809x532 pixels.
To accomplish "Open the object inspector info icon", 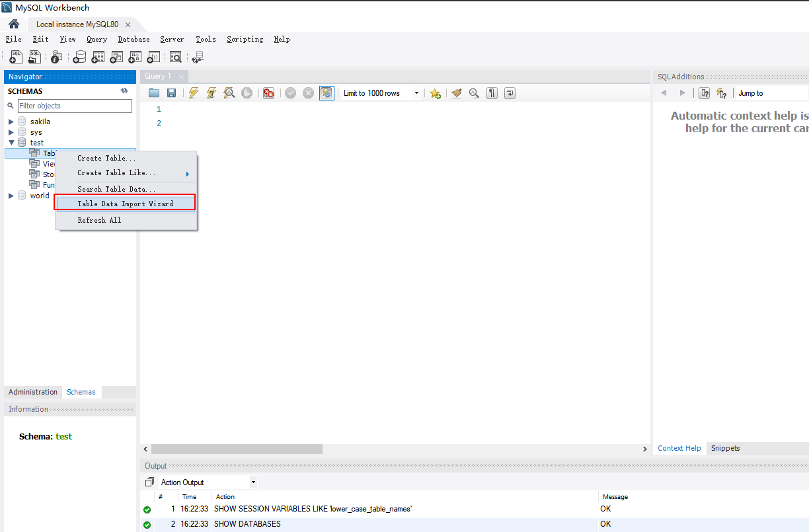I will tap(56, 57).
